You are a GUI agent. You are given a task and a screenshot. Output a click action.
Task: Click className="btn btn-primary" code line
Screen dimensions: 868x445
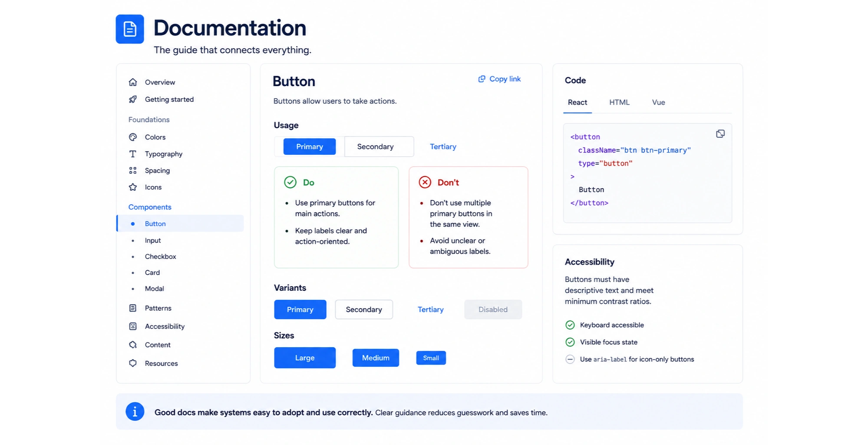[634, 150]
